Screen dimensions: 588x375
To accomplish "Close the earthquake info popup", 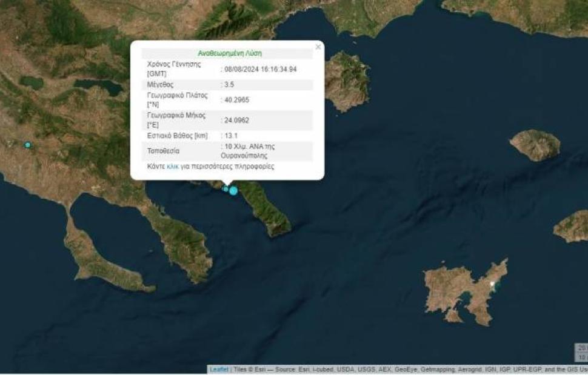I will (x=318, y=47).
